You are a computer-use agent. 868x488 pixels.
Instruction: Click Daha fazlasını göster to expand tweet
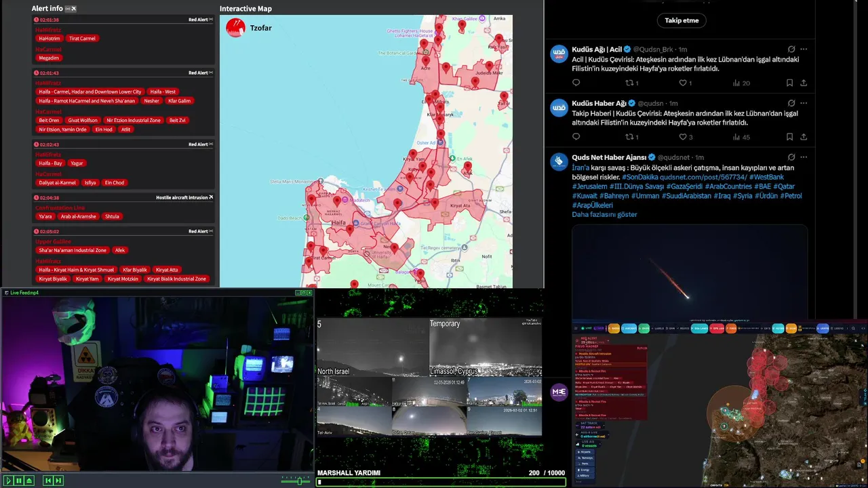[604, 214]
